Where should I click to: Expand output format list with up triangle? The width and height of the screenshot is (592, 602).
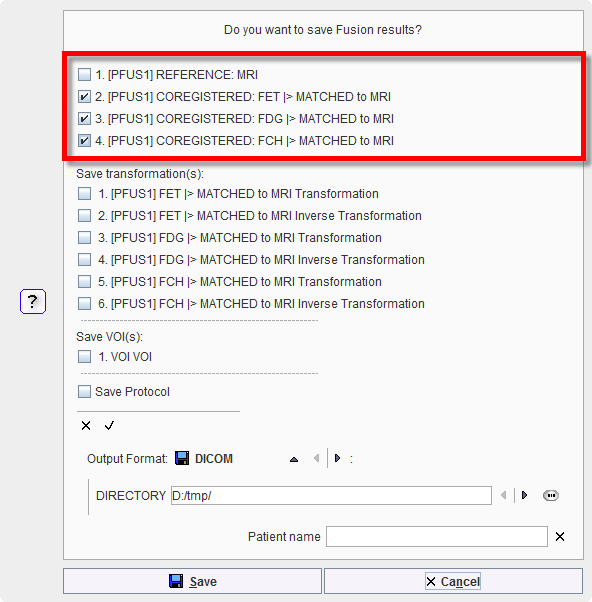(294, 459)
